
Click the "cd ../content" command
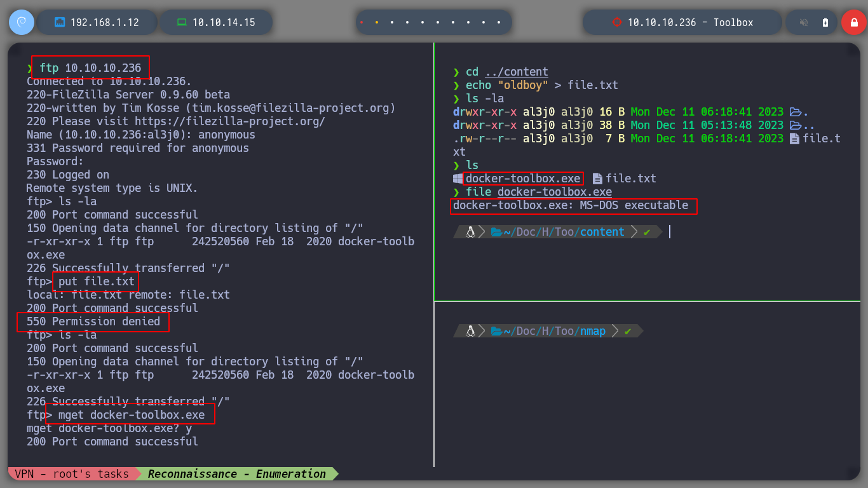coord(507,72)
